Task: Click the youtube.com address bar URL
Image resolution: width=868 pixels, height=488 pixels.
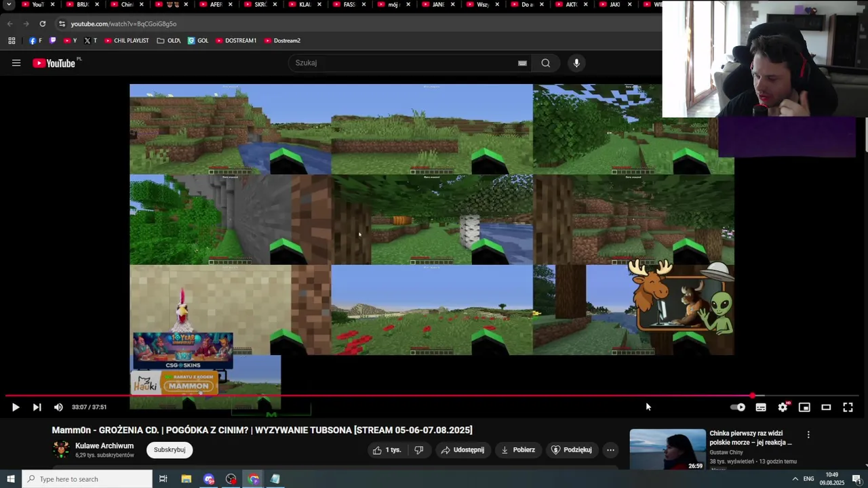Action: [x=123, y=24]
